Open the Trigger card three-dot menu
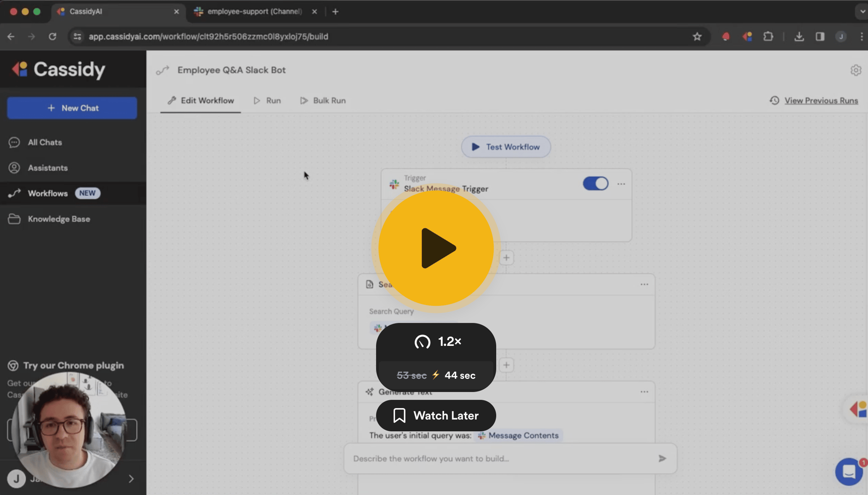868x495 pixels. click(621, 184)
